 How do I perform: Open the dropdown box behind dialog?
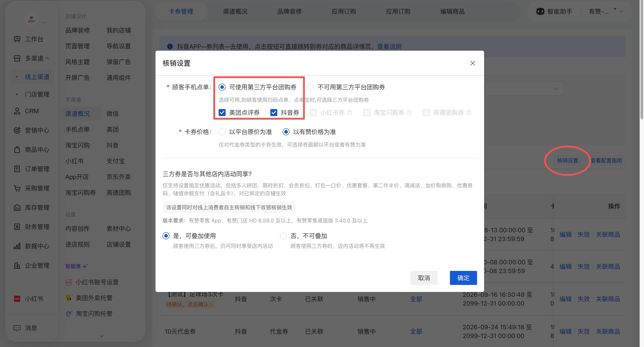tap(524, 89)
